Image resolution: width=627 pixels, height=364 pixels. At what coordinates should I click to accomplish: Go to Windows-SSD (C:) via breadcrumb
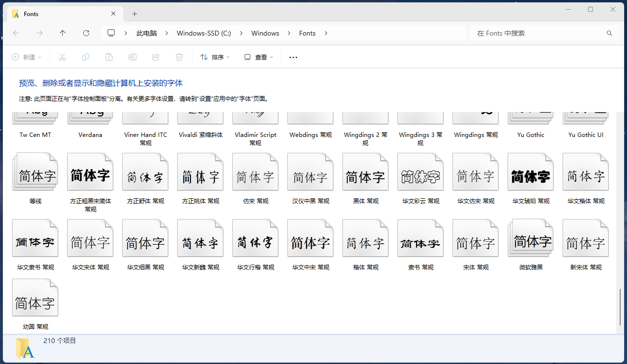[204, 33]
